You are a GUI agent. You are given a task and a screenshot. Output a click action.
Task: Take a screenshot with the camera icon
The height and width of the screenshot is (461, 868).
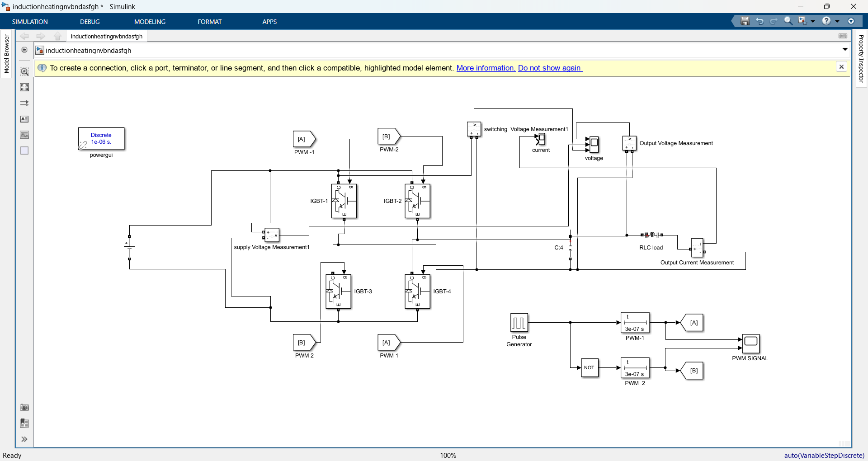click(x=24, y=407)
